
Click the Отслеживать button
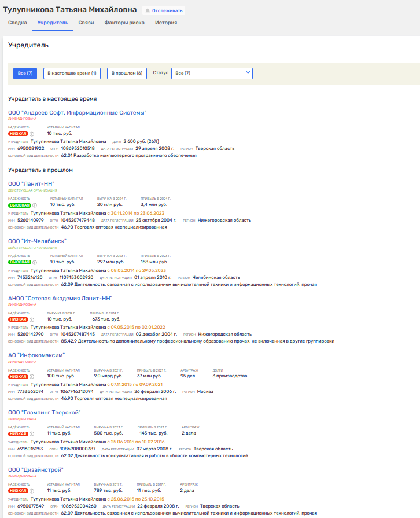[164, 10]
